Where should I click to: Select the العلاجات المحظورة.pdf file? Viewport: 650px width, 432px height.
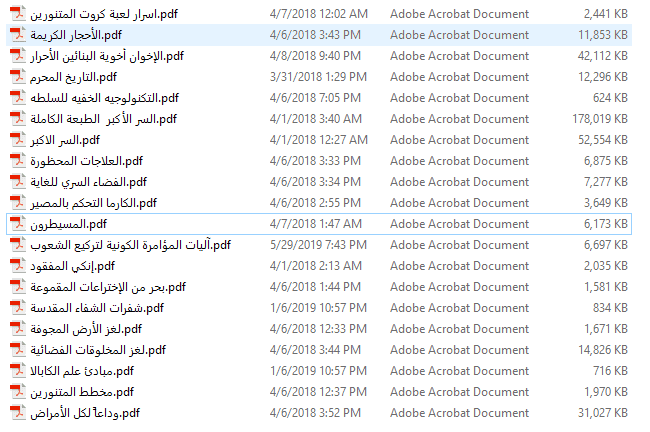click(x=87, y=161)
